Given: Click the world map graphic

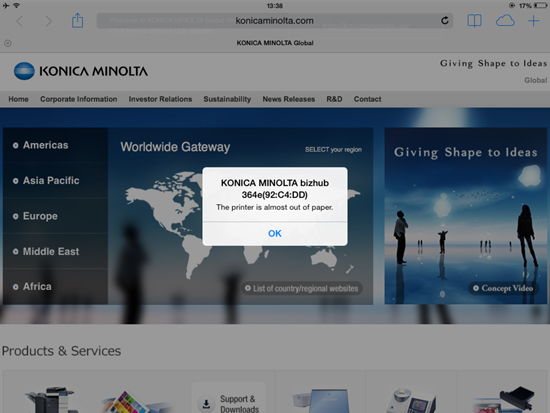Looking at the screenshot, I should 242,225.
